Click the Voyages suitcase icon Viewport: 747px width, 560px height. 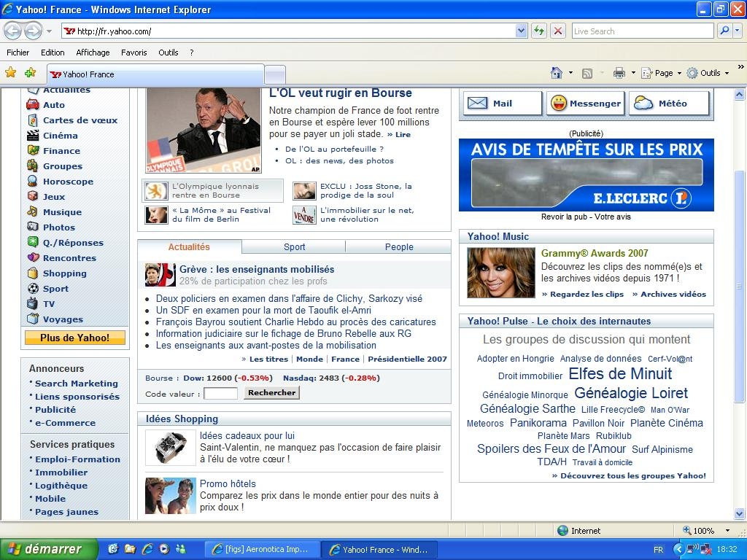coord(32,319)
